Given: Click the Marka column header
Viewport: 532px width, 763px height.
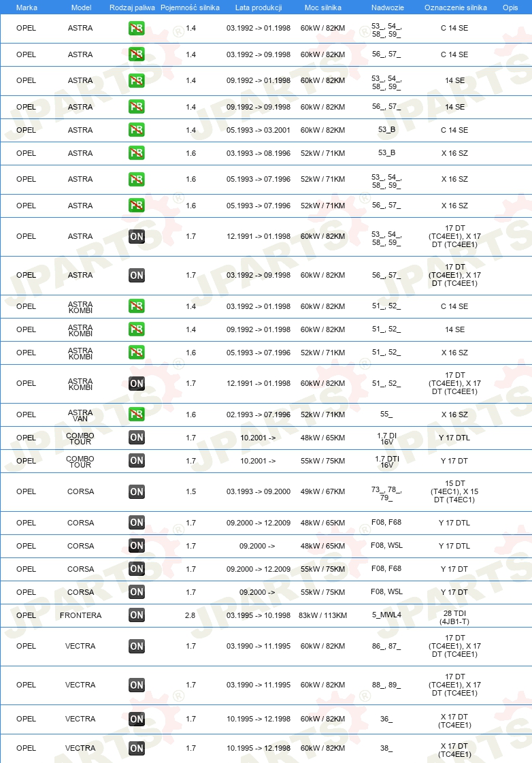Looking at the screenshot, I should (27, 7).
